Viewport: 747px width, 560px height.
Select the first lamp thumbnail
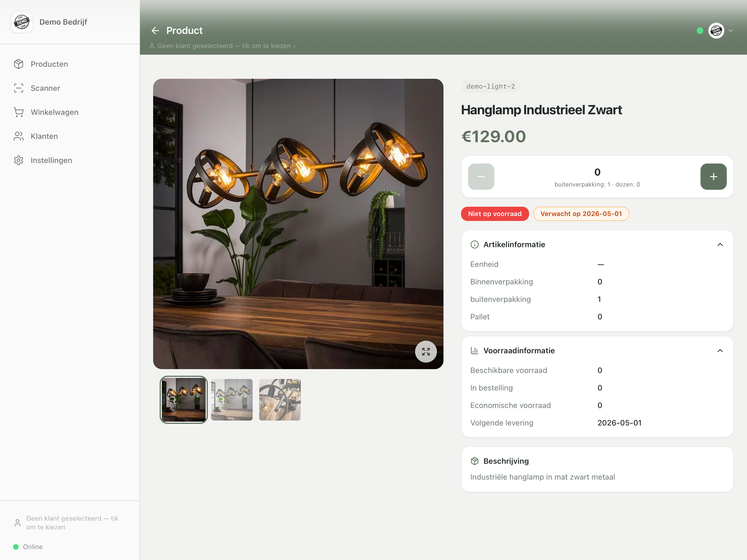[183, 399]
